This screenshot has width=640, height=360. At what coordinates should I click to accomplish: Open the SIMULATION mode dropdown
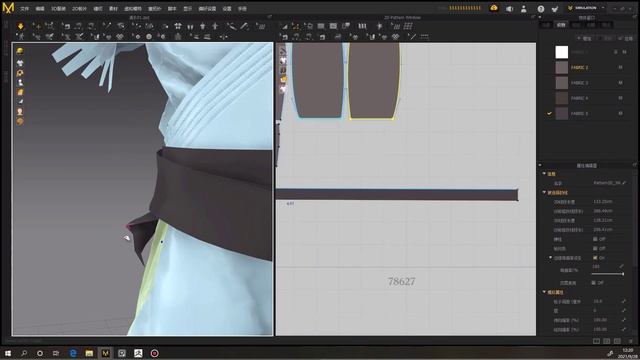point(587,8)
